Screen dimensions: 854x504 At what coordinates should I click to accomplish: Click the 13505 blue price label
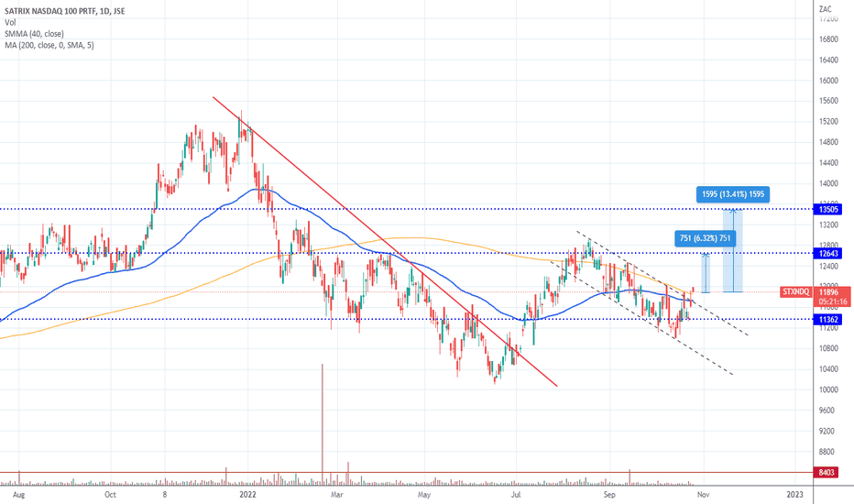[x=827, y=209]
